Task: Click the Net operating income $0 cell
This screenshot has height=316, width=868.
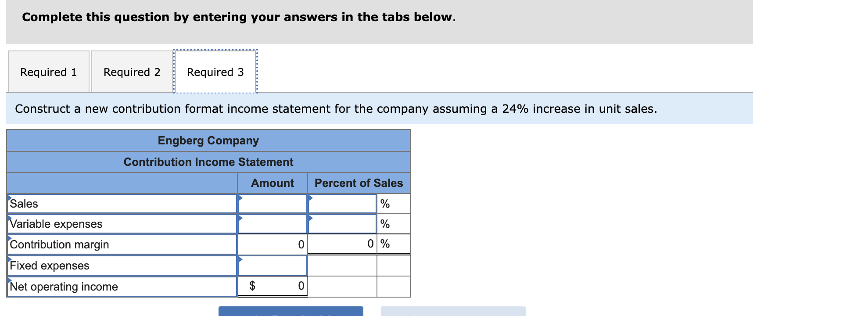Action: click(x=272, y=286)
